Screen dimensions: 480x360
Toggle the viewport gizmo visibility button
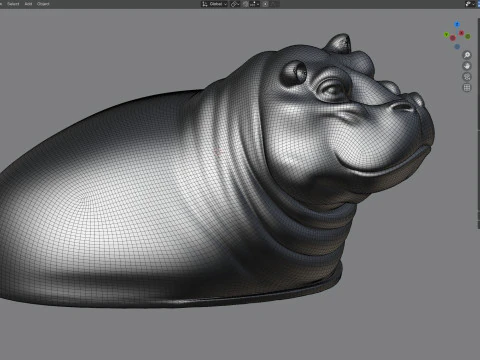click(x=468, y=4)
